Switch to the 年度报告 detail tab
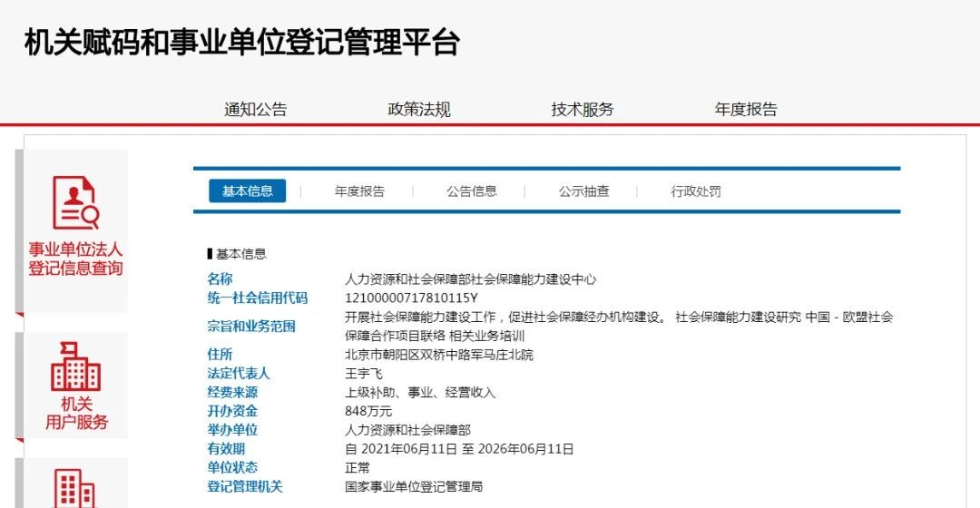This screenshot has width=980, height=508. pyautogui.click(x=359, y=191)
